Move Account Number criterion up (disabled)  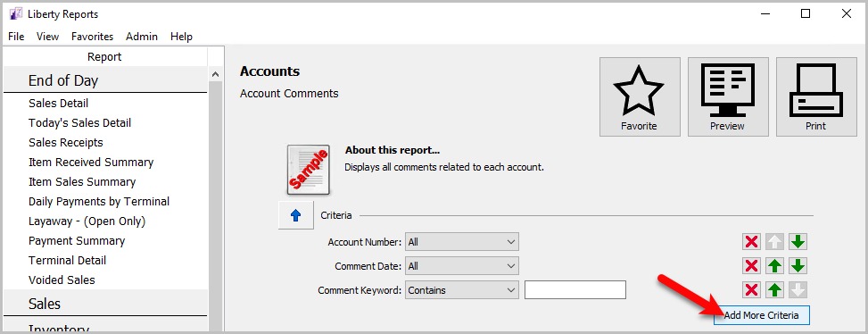775,242
